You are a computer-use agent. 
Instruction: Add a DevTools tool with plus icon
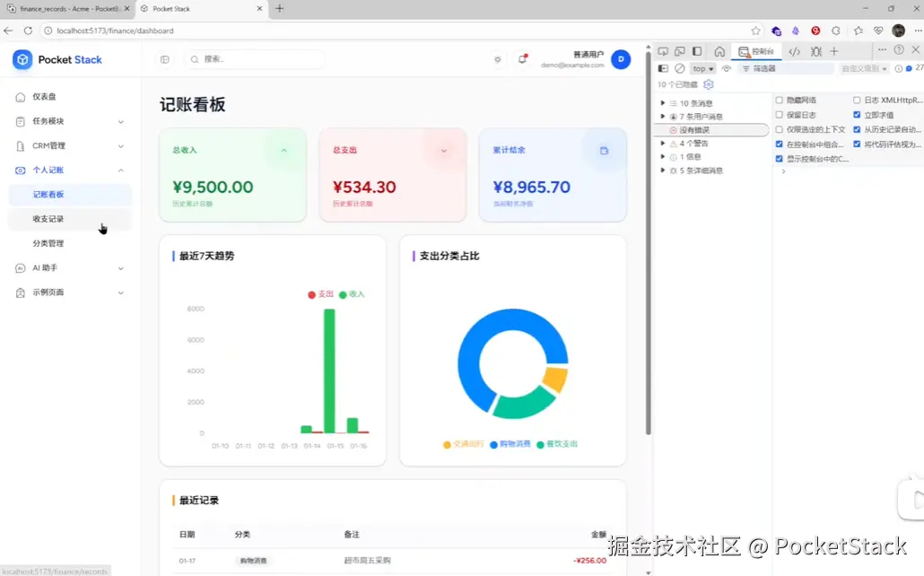(833, 51)
